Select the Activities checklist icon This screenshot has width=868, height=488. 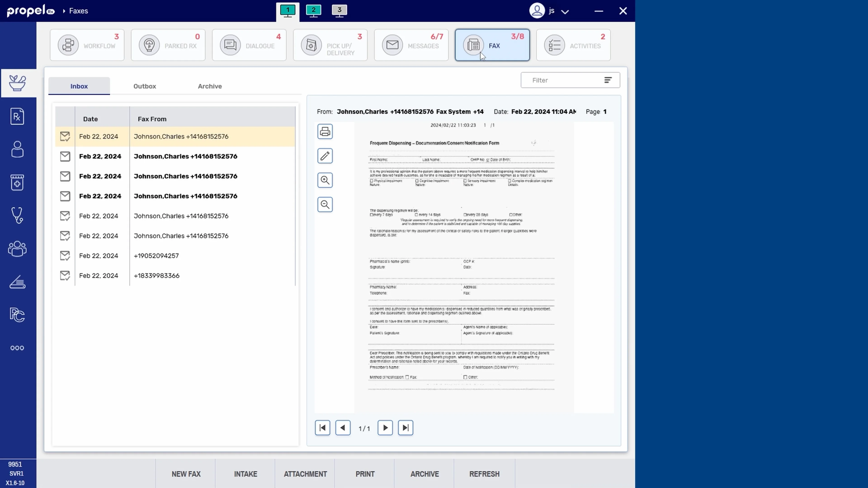pyautogui.click(x=554, y=45)
